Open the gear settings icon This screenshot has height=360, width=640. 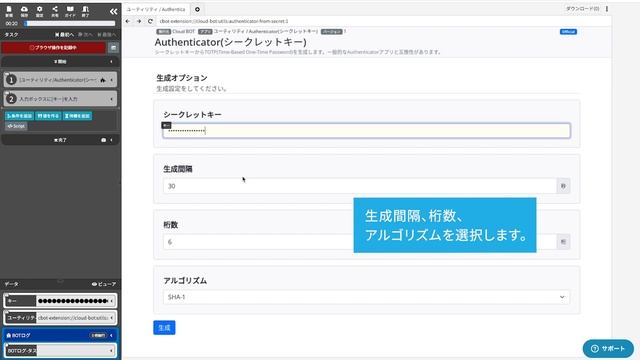[x=39, y=11]
